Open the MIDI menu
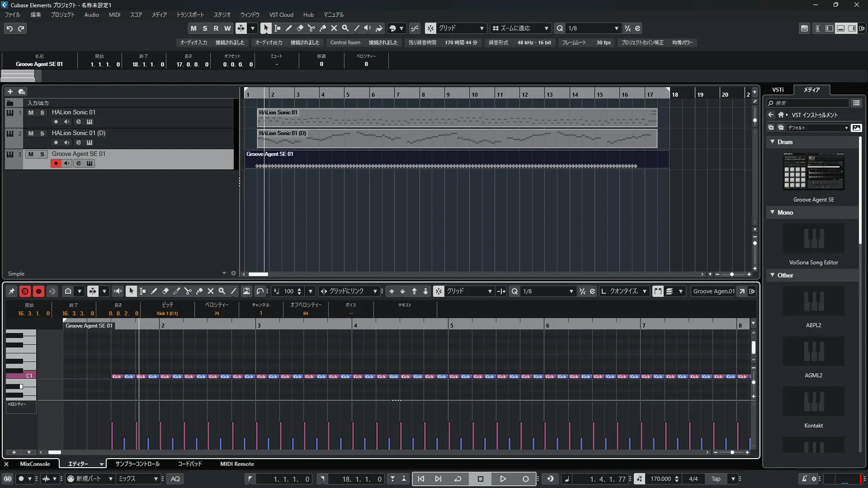This screenshot has width=868, height=488. click(114, 15)
